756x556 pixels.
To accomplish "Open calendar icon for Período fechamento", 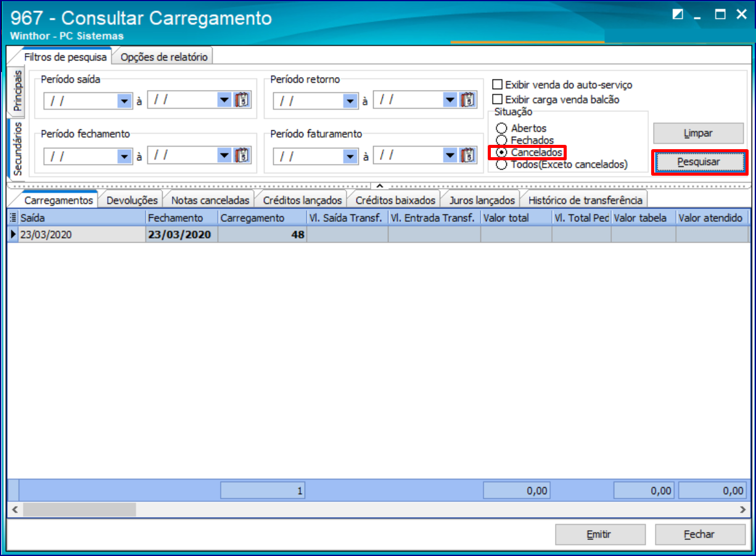I will (240, 156).
